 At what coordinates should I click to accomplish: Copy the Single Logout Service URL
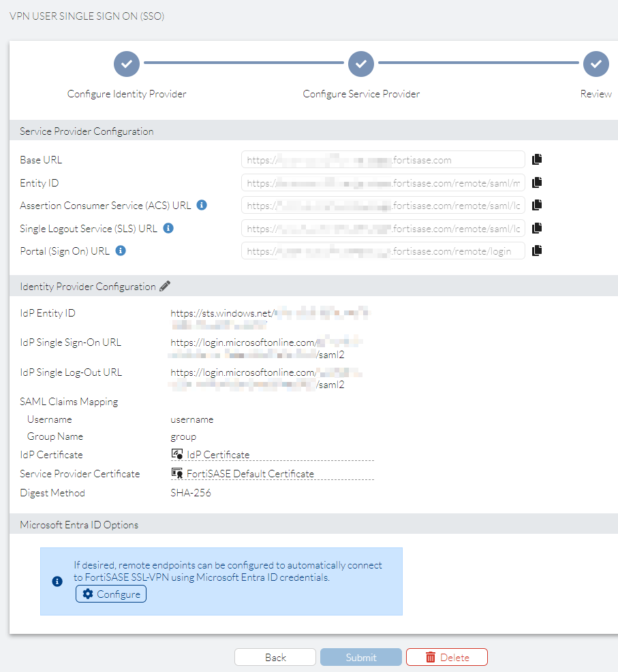536,227
